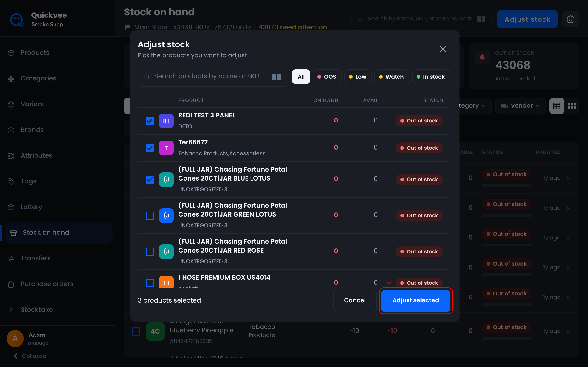Check the 4K cigarillos Blueberry Pineapple checkbox
Image resolution: width=588 pixels, height=367 pixels.
click(x=136, y=331)
